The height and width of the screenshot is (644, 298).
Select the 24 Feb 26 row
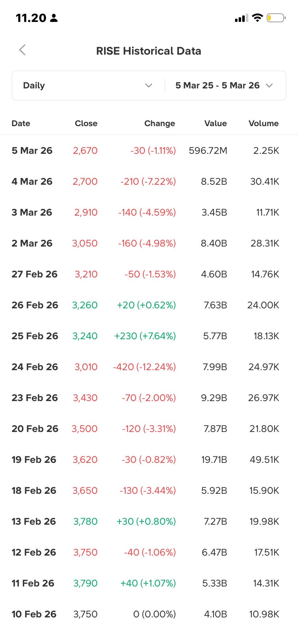(x=35, y=367)
